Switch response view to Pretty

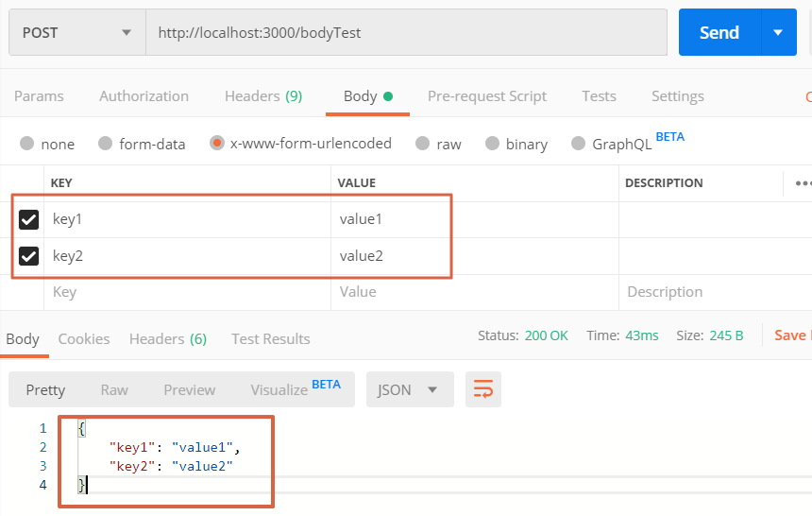tap(45, 390)
